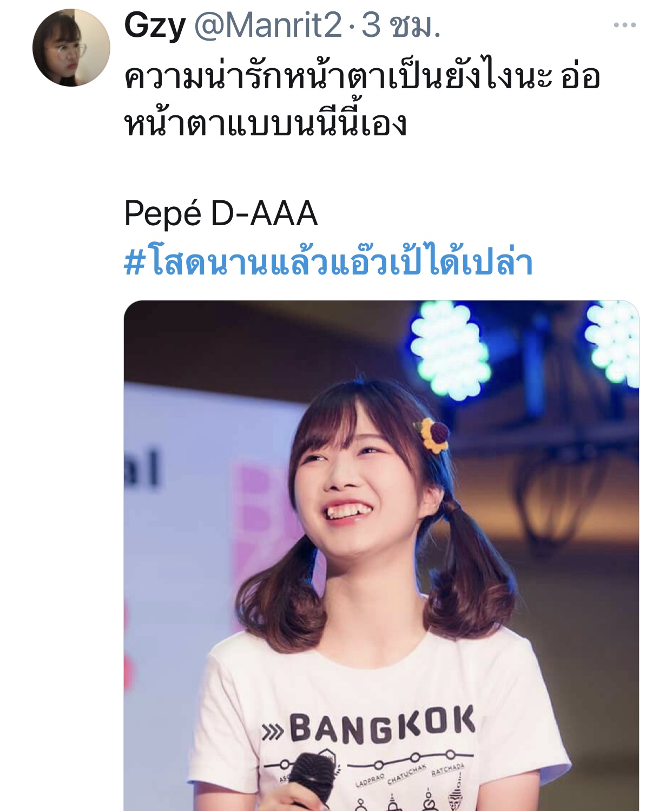Tap the left stage light in photo
The width and height of the screenshot is (672, 811).
tap(449, 350)
